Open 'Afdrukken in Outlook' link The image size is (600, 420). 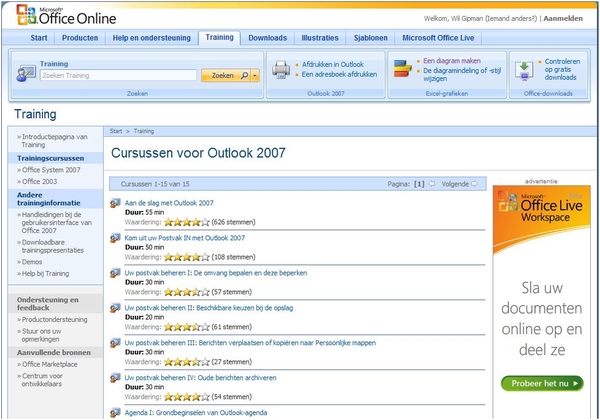coord(333,64)
